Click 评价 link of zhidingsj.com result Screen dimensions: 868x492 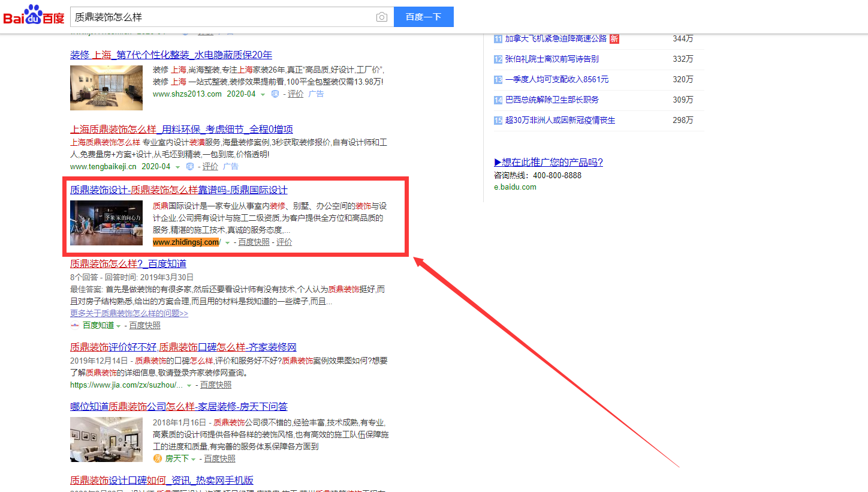click(284, 242)
